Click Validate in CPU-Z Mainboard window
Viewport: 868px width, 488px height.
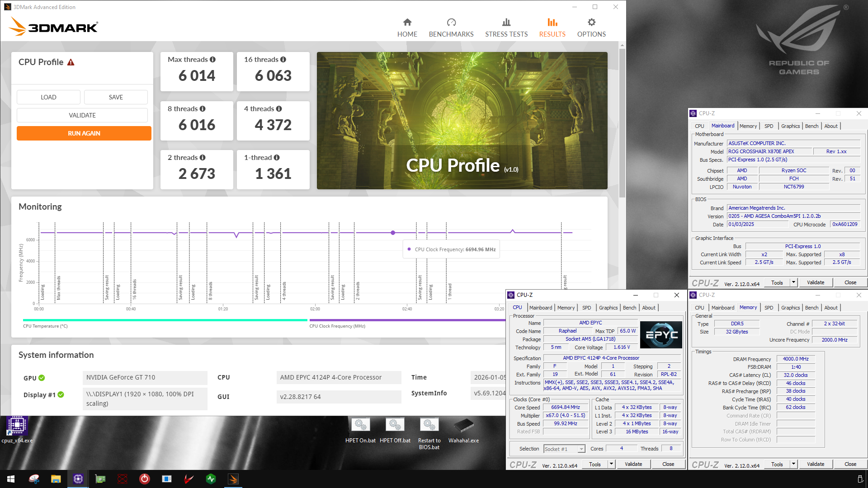pos(816,282)
